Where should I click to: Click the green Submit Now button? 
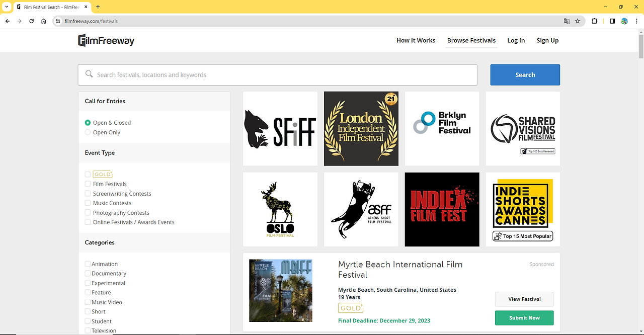click(524, 318)
